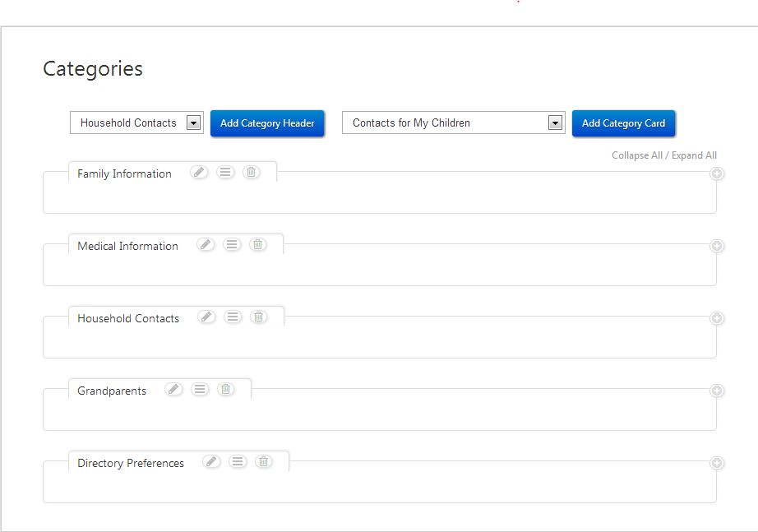The height and width of the screenshot is (532, 758).
Task: Delete the Grandparents category
Action: (x=225, y=389)
